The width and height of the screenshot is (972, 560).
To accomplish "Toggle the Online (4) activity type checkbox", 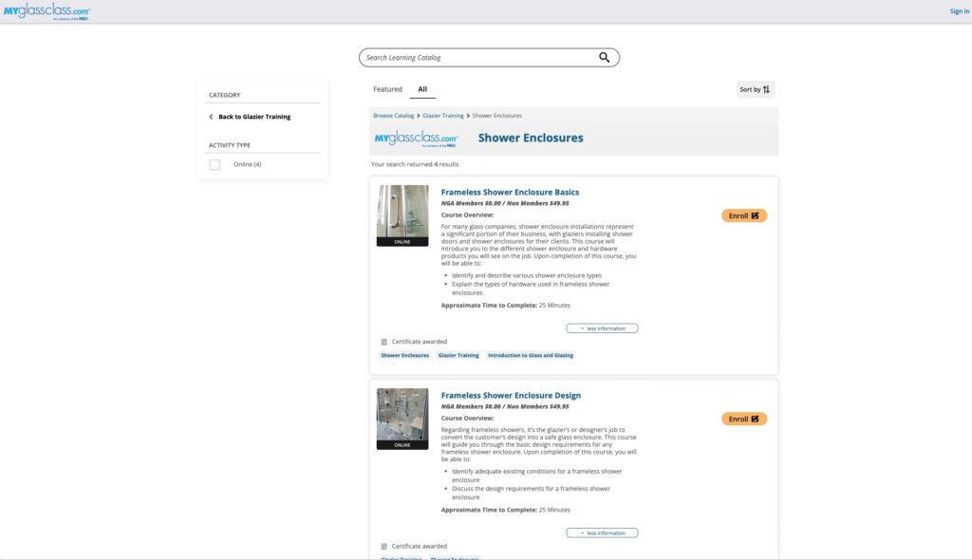I will [215, 164].
